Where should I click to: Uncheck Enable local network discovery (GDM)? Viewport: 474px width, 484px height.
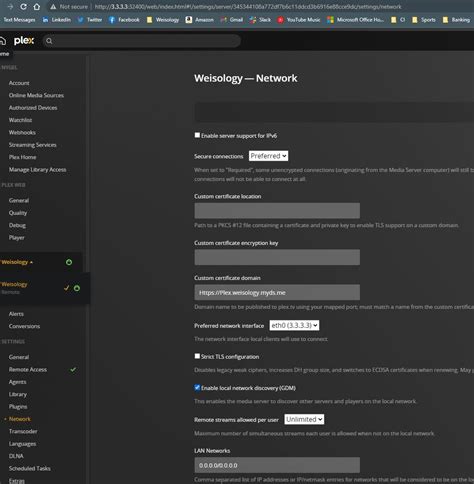(x=197, y=387)
